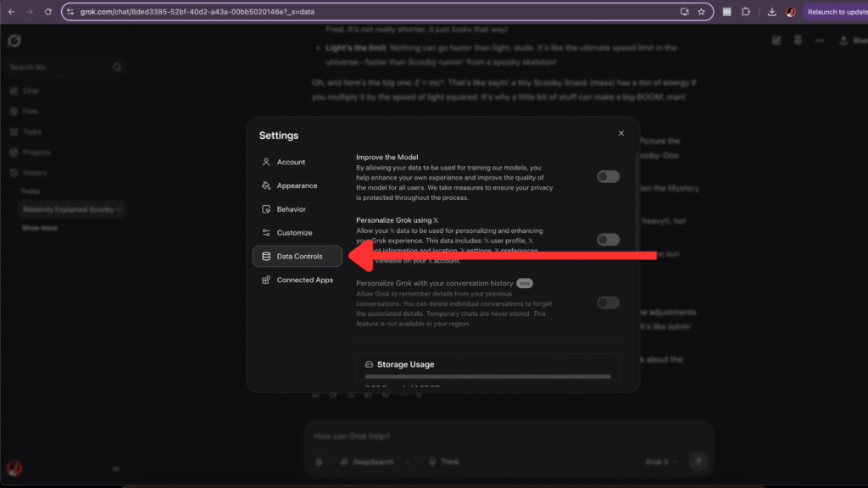
Task: Switch to the Behavior settings tab
Action: point(298,209)
